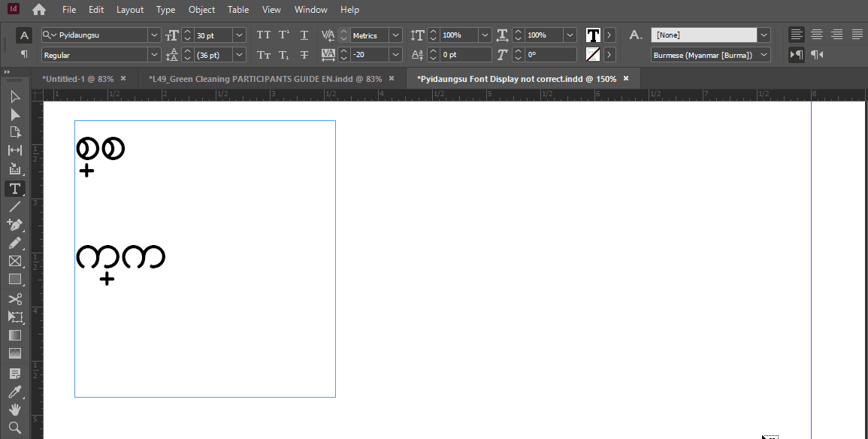Open the Edit menu
The width and height of the screenshot is (868, 439).
(96, 10)
